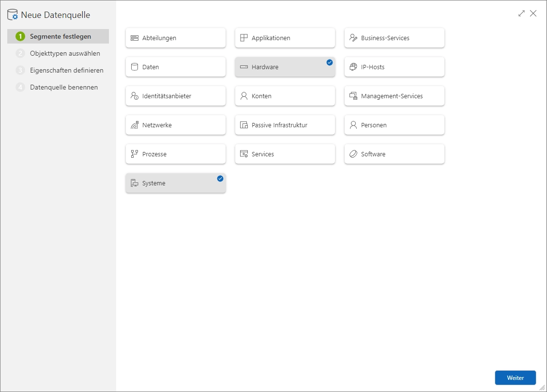Open the Eigenschaften definieren step

(x=66, y=70)
